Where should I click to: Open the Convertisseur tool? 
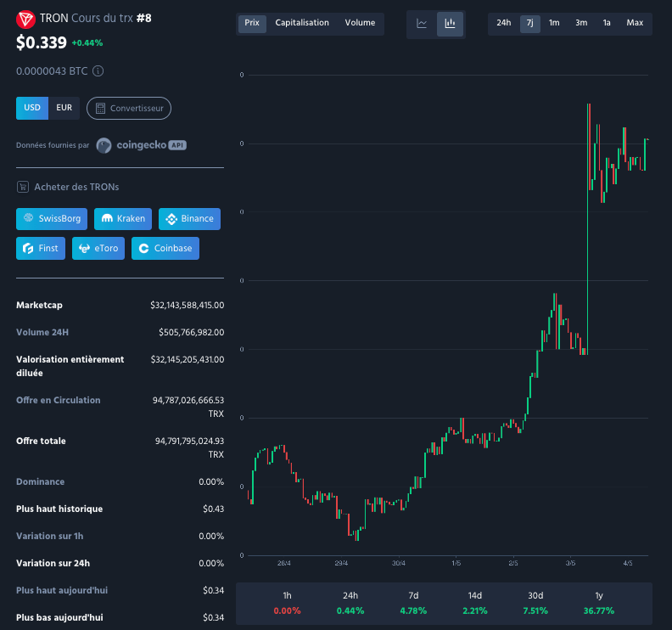tap(129, 108)
